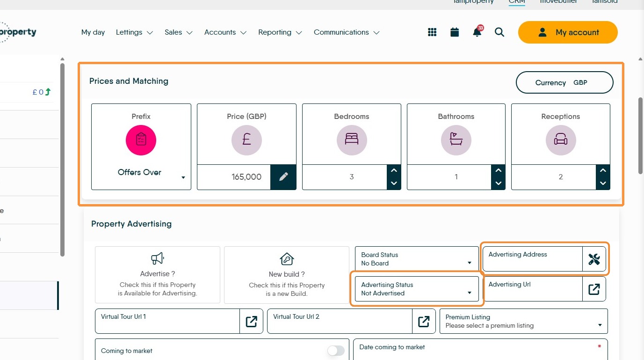Increase the Bedrooms count
Image resolution: width=644 pixels, height=360 pixels.
click(x=394, y=170)
